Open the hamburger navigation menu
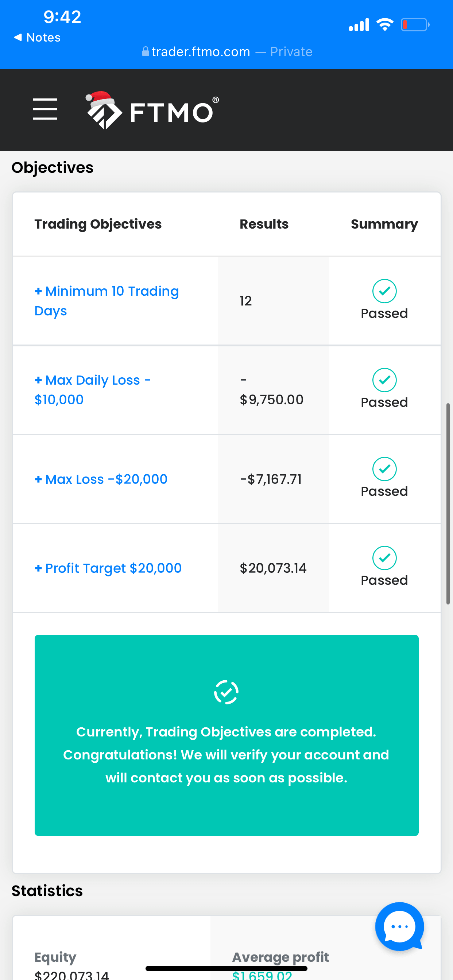Image resolution: width=453 pixels, height=980 pixels. 44,109
